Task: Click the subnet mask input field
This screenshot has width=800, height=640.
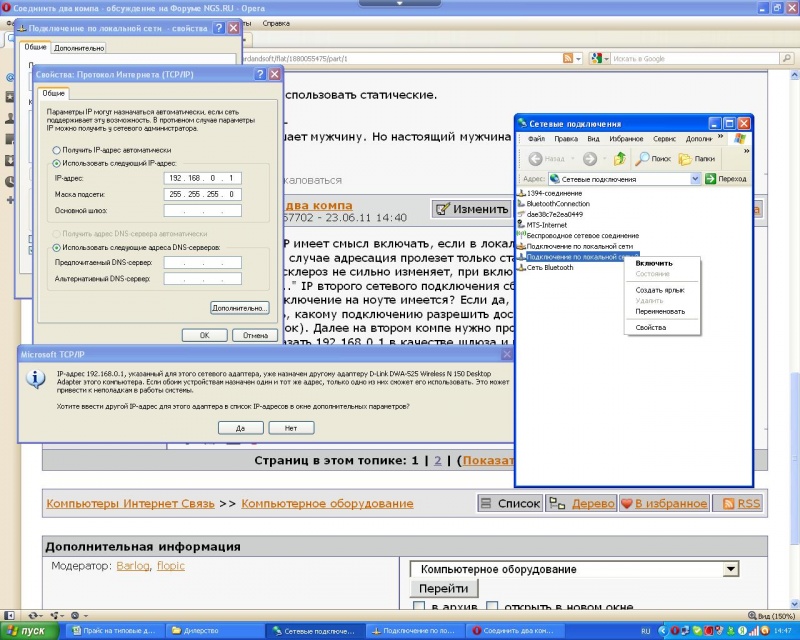Action: click(198, 194)
